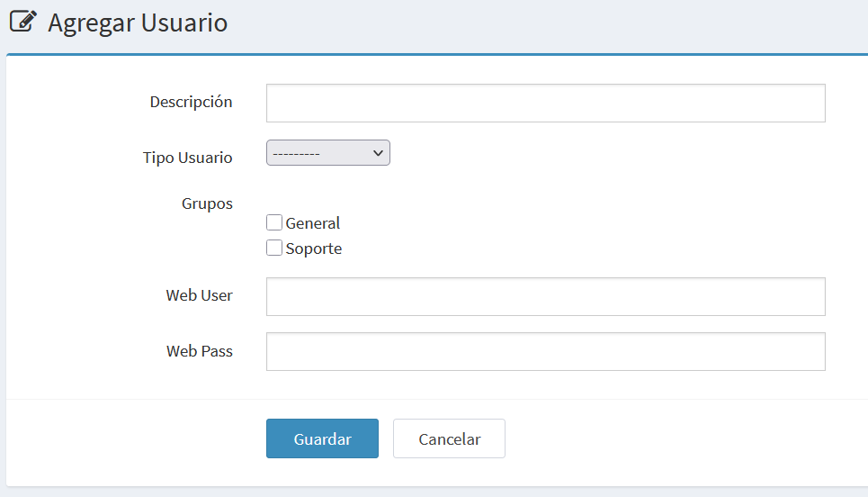Click the edit pencil icon beside Agregar Usuario

[x=23, y=22]
